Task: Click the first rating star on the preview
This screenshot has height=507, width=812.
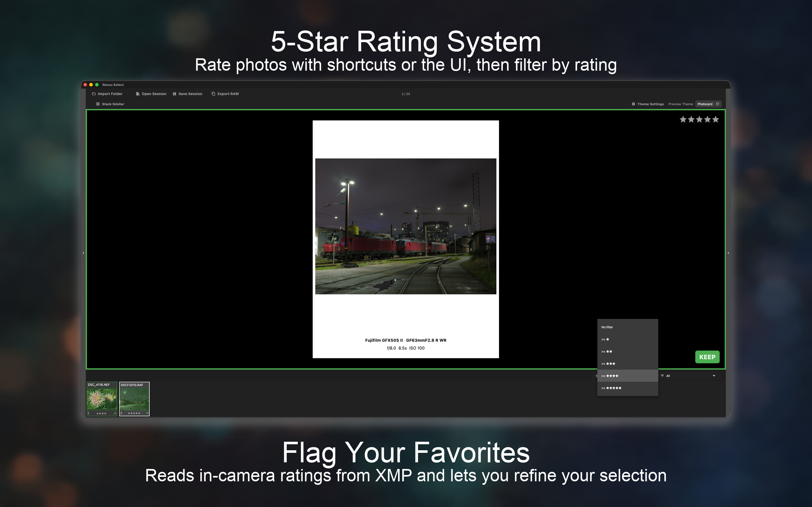Action: click(x=683, y=119)
